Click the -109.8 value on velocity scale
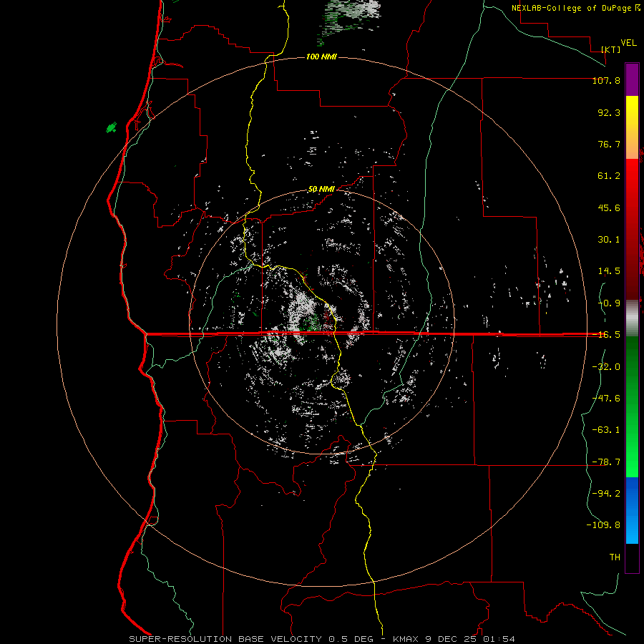Screen dimensions: 644x644 pyautogui.click(x=603, y=525)
